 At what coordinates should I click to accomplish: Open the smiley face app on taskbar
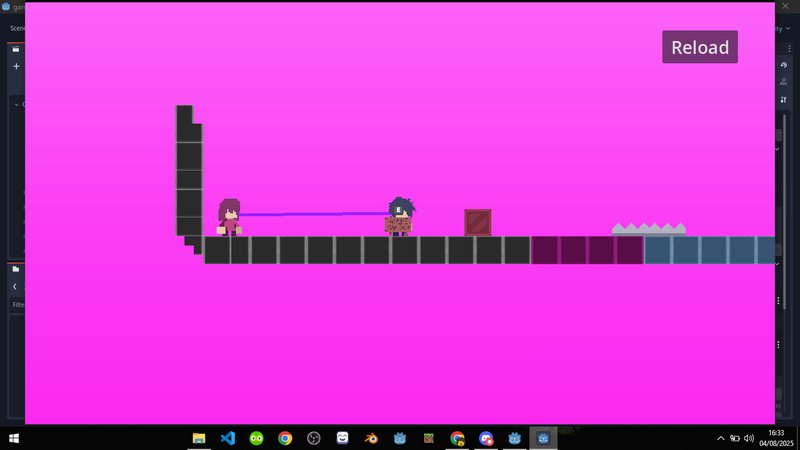click(342, 438)
